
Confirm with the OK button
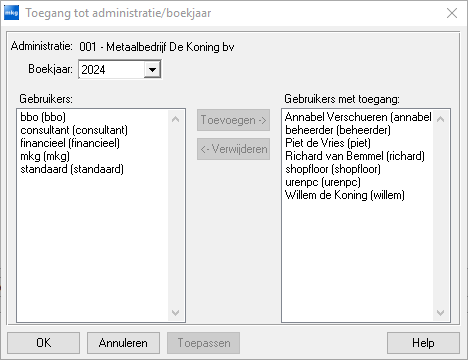click(43, 343)
